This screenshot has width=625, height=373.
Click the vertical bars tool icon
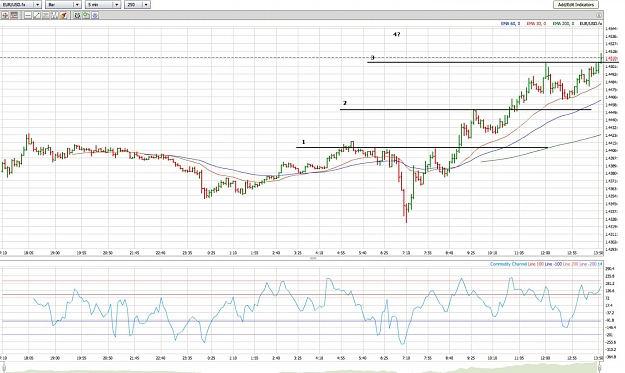[54, 16]
